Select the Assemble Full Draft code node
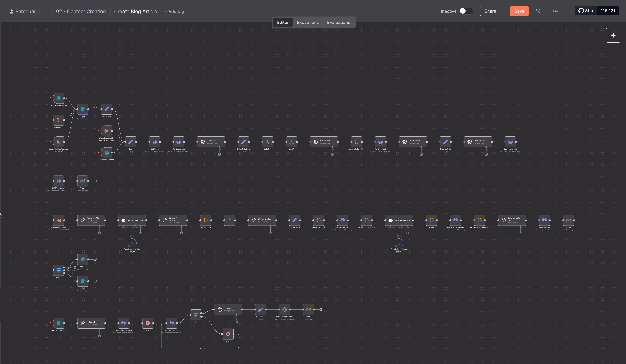The height and width of the screenshot is (364, 626). point(356,142)
